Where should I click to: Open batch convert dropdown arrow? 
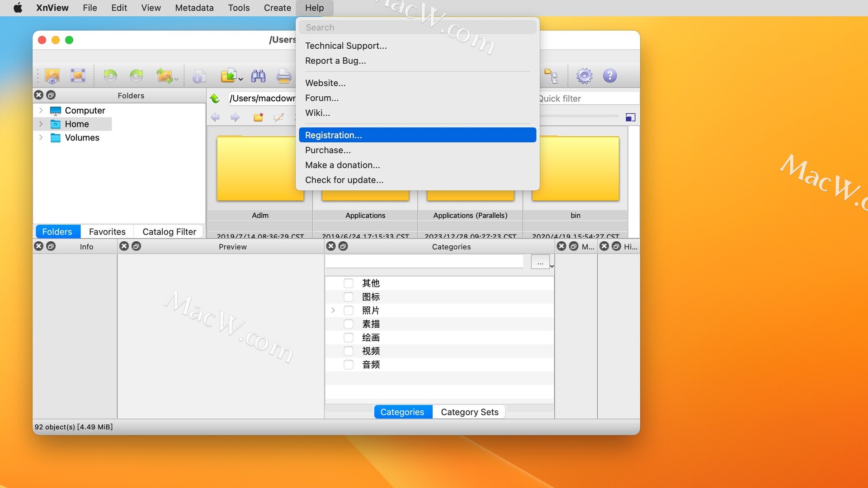(176, 80)
